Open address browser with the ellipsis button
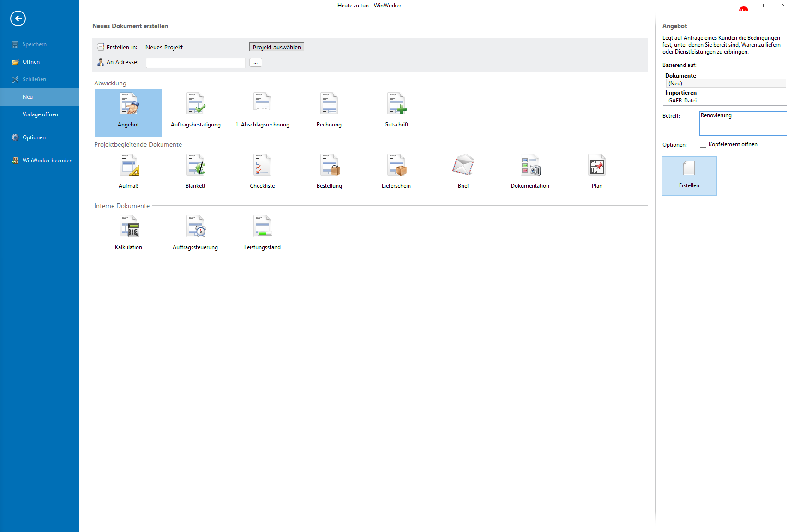The image size is (794, 532). pos(255,63)
